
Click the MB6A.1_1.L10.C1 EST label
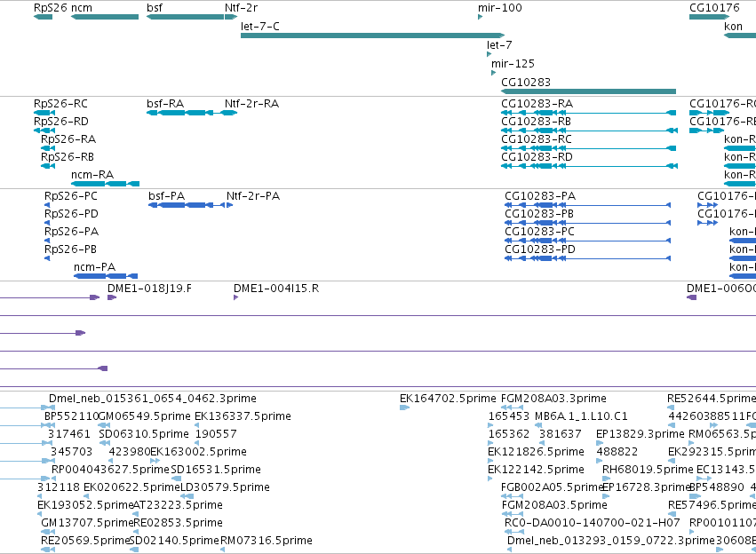click(581, 416)
